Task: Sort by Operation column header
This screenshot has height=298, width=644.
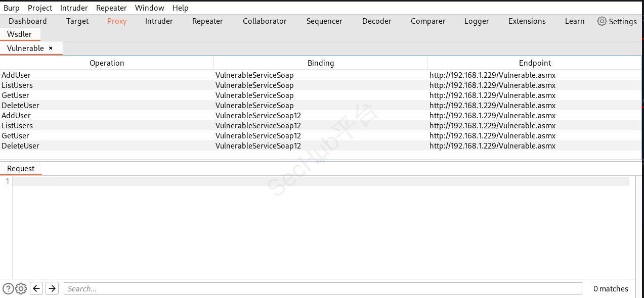Action: pyautogui.click(x=107, y=63)
